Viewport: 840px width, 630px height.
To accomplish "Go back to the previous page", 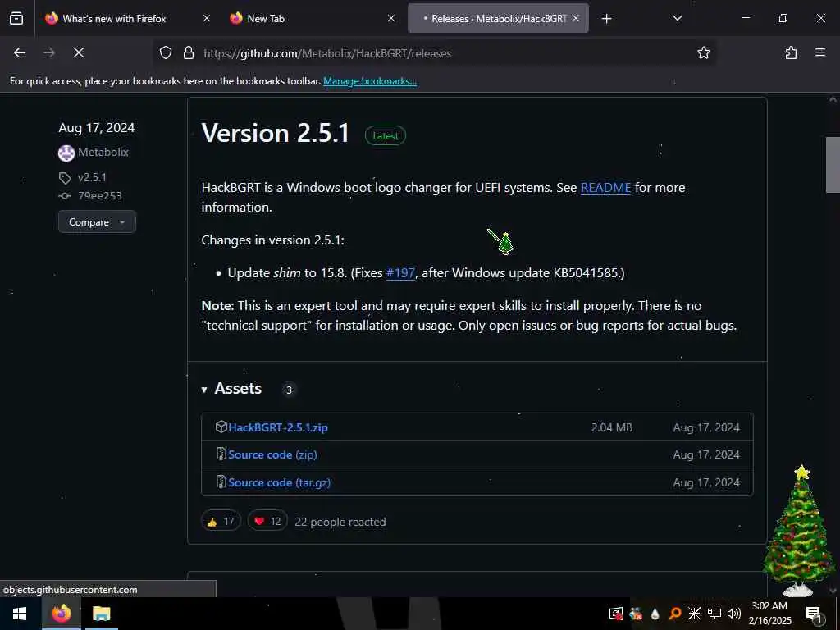I will (20, 52).
